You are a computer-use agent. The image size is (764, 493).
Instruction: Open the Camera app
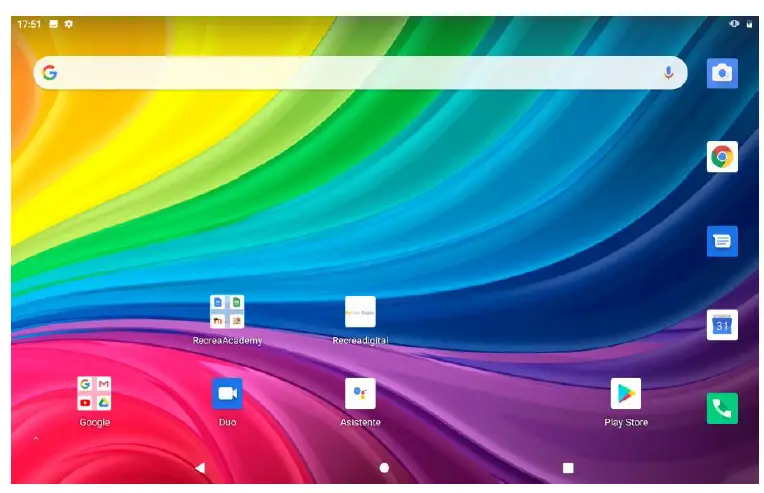(722, 73)
